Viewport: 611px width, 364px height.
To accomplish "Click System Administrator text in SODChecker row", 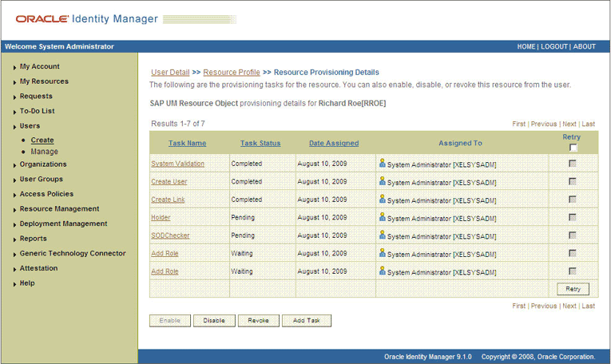I will click(442, 236).
